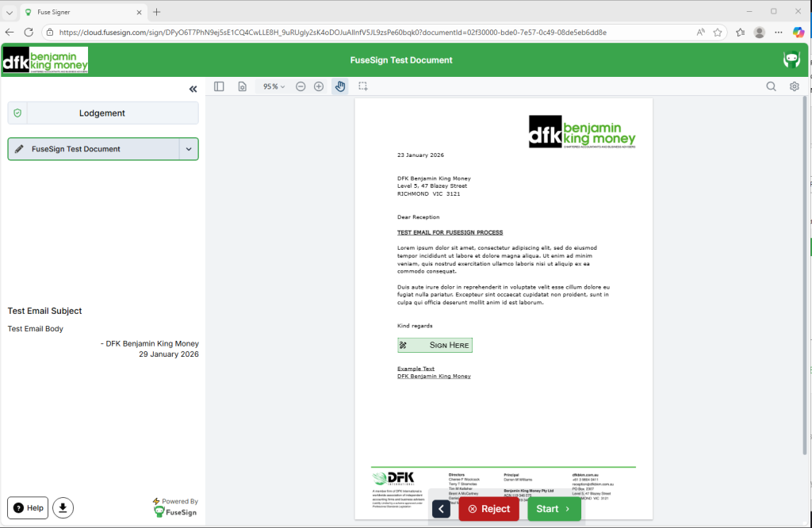The image size is (812, 528).
Task: Expand the FuseSign Test Document chevron
Action: tap(189, 149)
